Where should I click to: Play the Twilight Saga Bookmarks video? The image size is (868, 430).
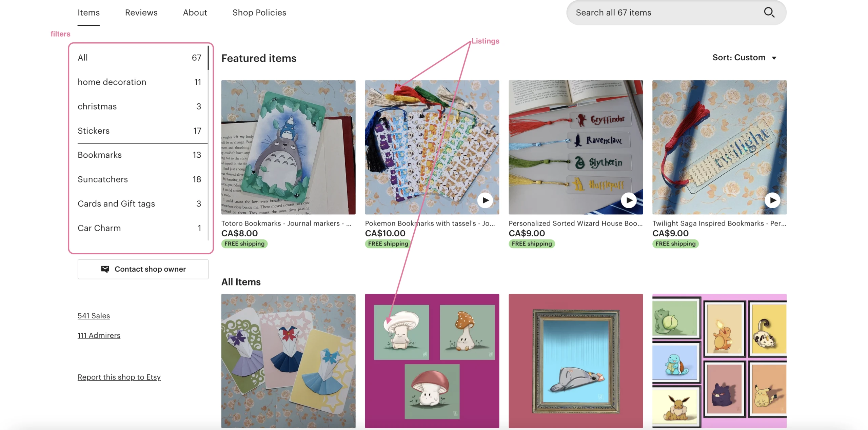point(772,200)
